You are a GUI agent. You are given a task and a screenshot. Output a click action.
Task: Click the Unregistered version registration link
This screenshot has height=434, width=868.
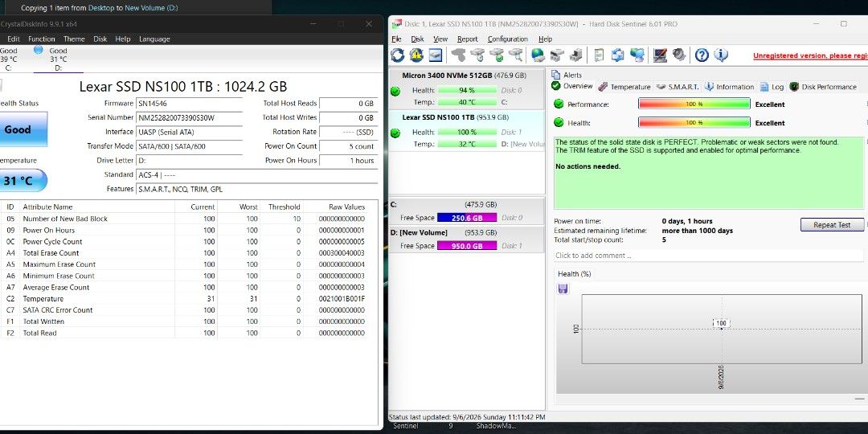tap(810, 56)
